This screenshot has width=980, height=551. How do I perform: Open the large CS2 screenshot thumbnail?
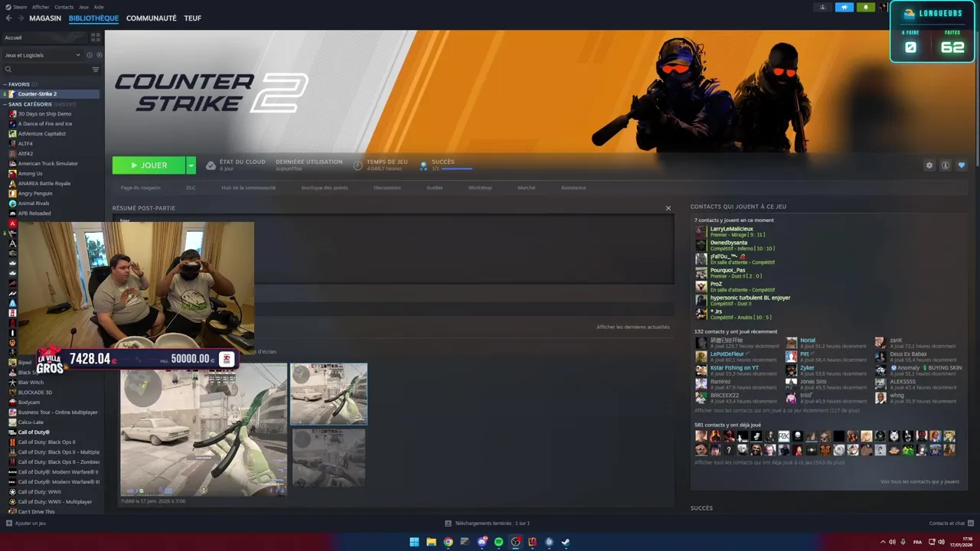pyautogui.click(x=204, y=429)
